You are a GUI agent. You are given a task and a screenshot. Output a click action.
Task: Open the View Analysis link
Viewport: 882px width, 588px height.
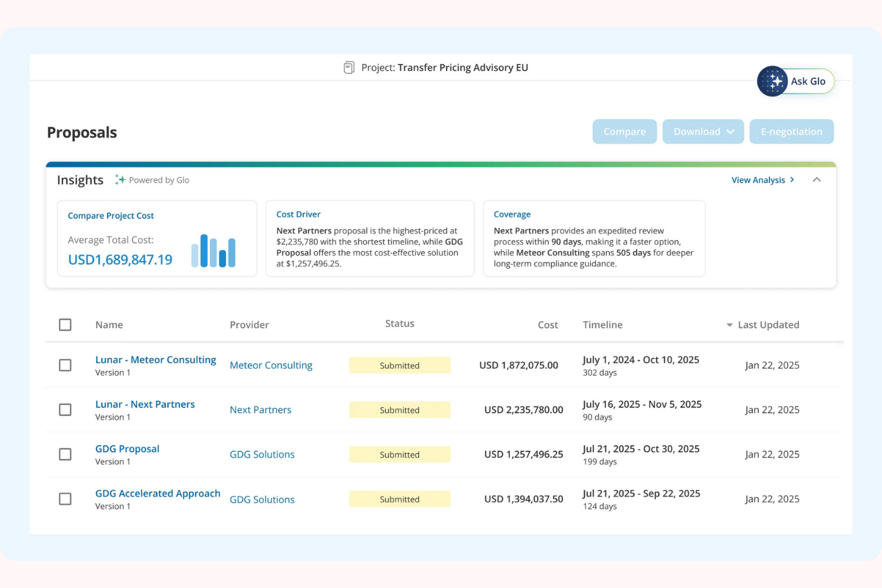point(759,179)
